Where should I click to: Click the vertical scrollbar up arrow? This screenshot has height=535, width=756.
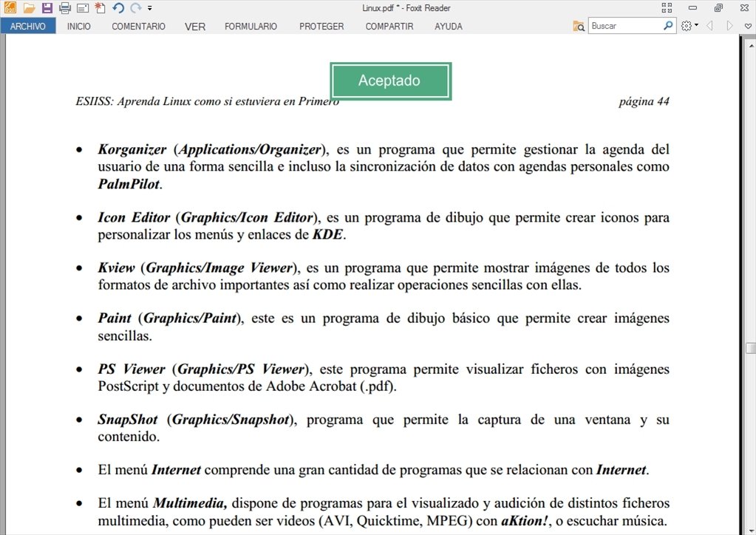pos(751,46)
